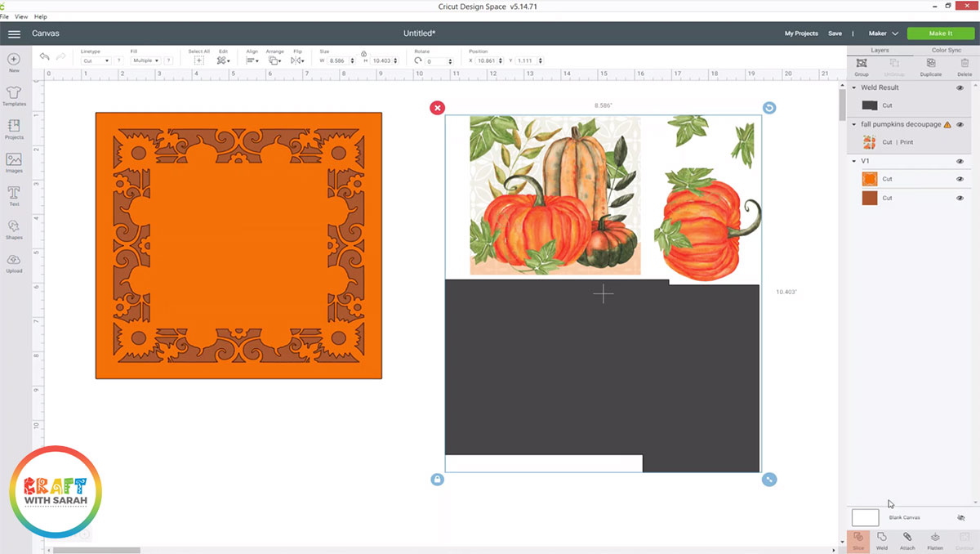
Task: Click the Width size input field
Action: 341,61
